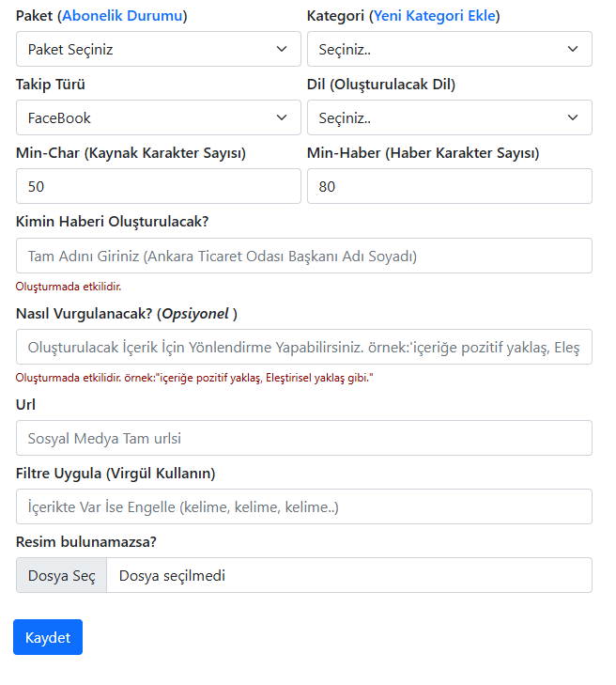Focus the İçerikte Var İse Engelle field
The image size is (616, 685).
304,506
